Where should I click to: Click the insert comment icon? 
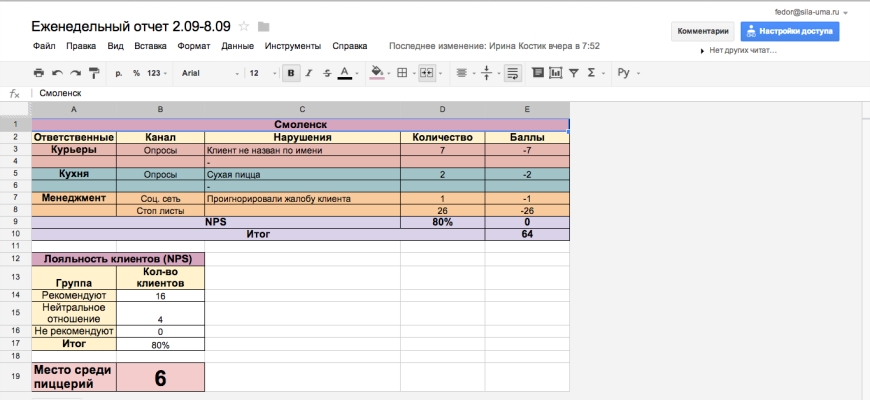pyautogui.click(x=538, y=73)
